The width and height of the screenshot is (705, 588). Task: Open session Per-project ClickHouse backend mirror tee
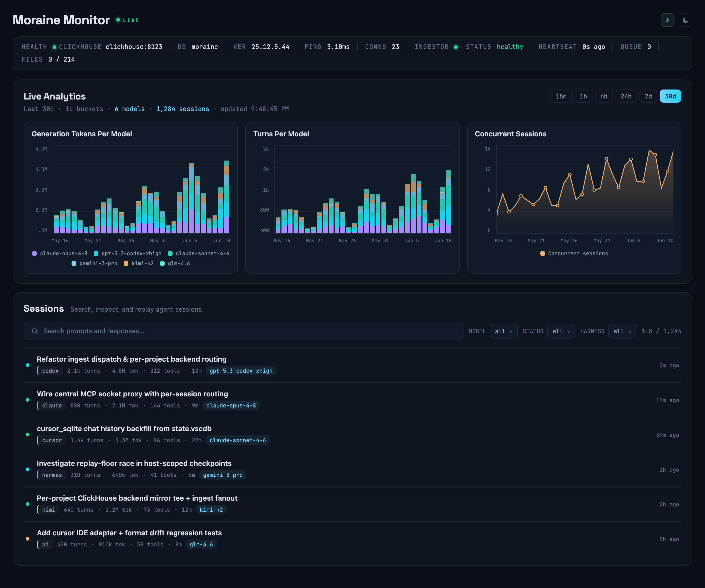point(352,504)
